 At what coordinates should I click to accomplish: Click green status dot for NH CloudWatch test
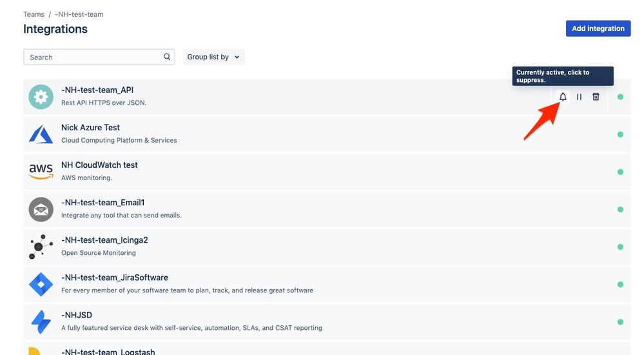pos(620,172)
